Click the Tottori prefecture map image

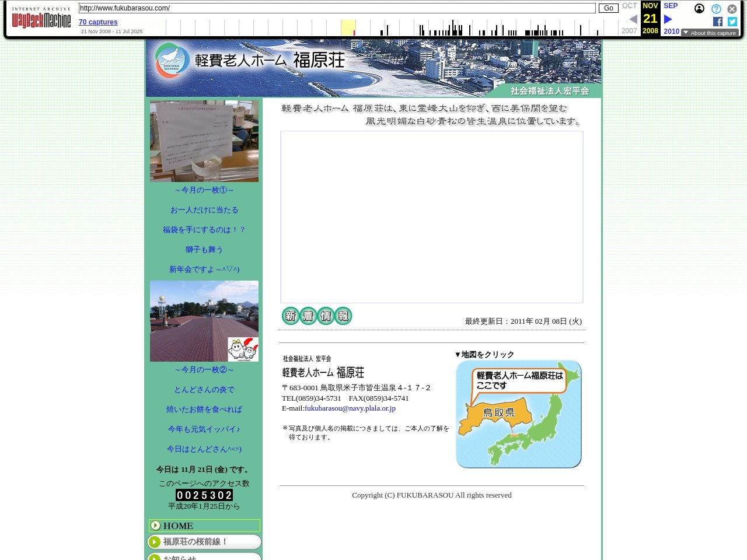518,414
